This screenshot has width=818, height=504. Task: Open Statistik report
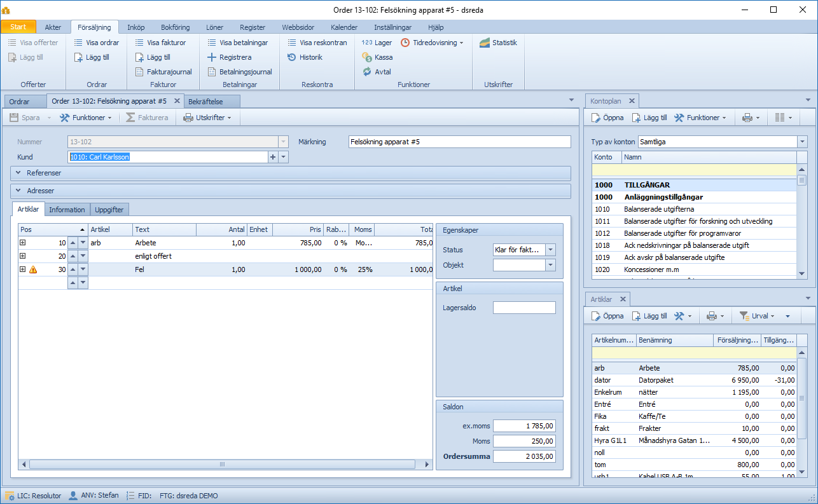[498, 43]
